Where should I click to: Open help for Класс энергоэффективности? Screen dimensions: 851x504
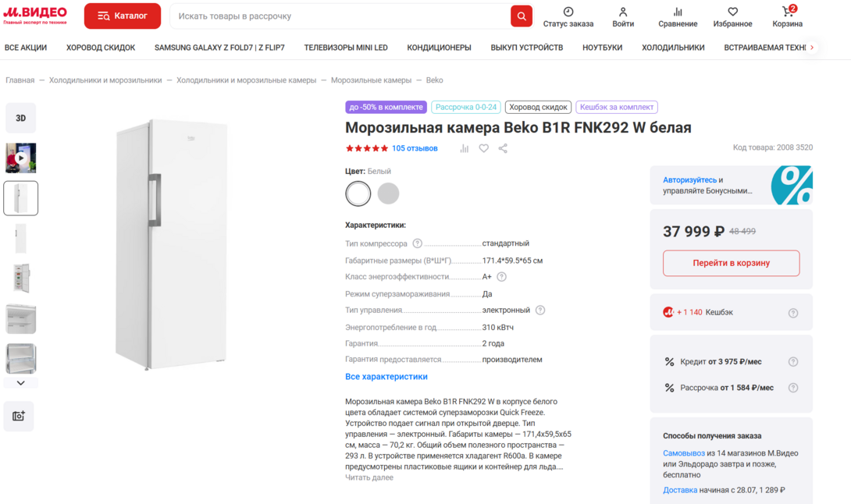pos(501,277)
